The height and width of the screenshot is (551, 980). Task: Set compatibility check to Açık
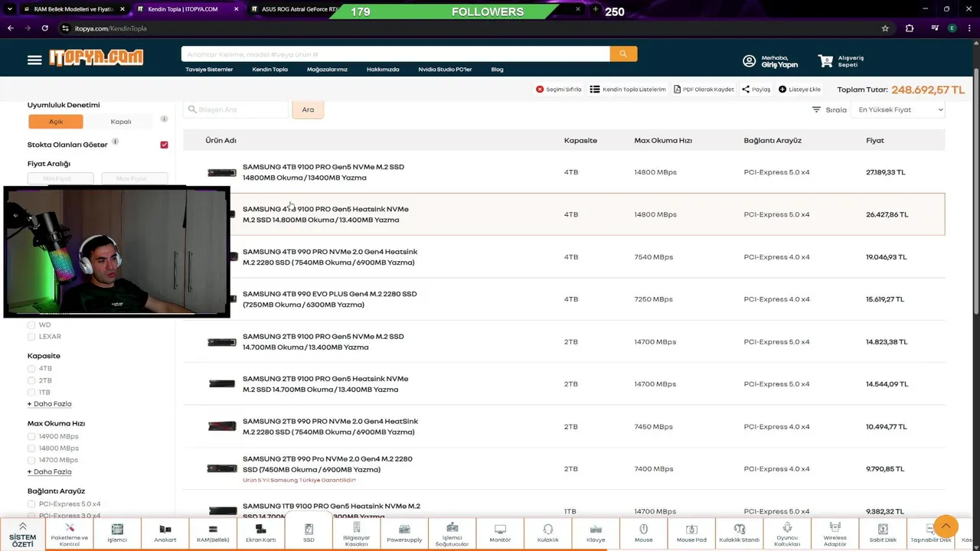click(x=56, y=122)
